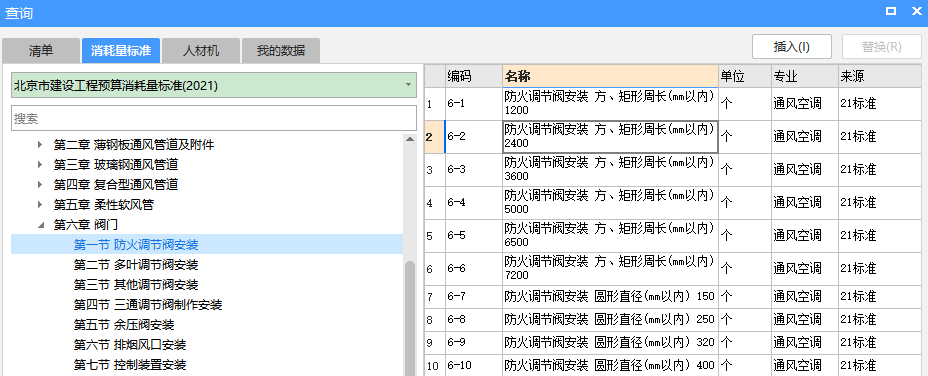Click 圆形直径(mm以内) 150 name cell
This screenshot has width=928, height=376.
pyautogui.click(x=611, y=297)
